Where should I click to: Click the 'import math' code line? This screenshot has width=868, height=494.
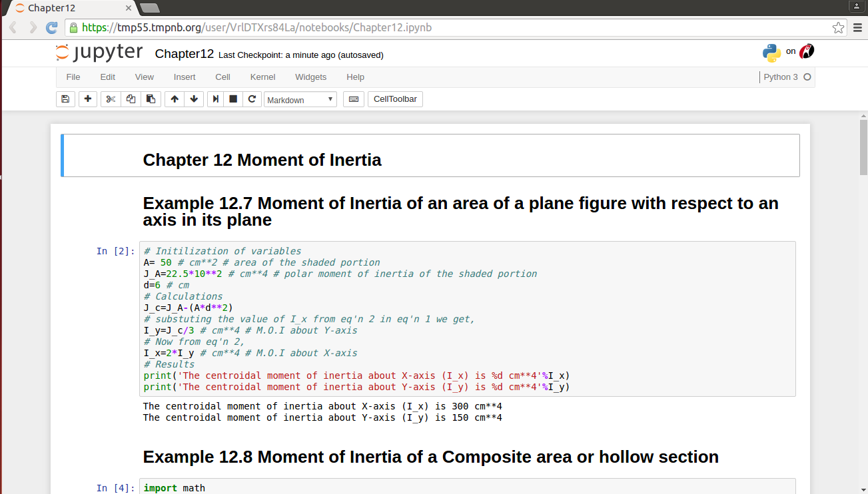tap(175, 488)
